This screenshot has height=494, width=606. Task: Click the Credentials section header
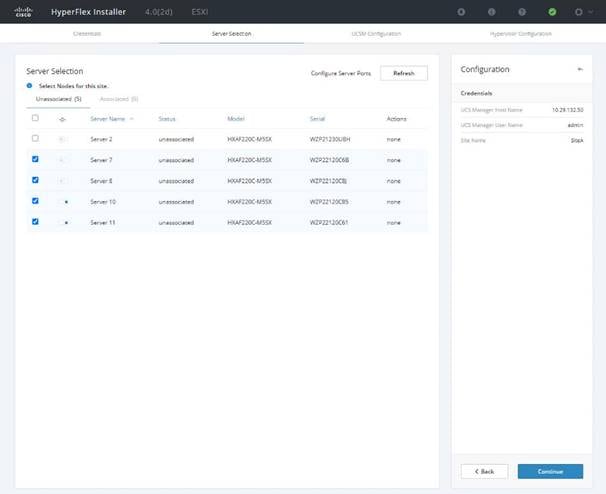(477, 93)
